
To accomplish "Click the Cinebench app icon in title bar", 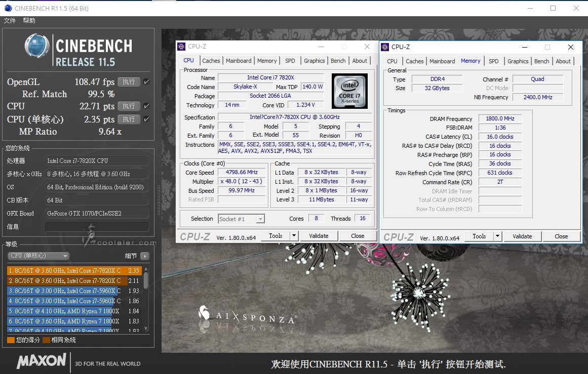I will point(8,8).
